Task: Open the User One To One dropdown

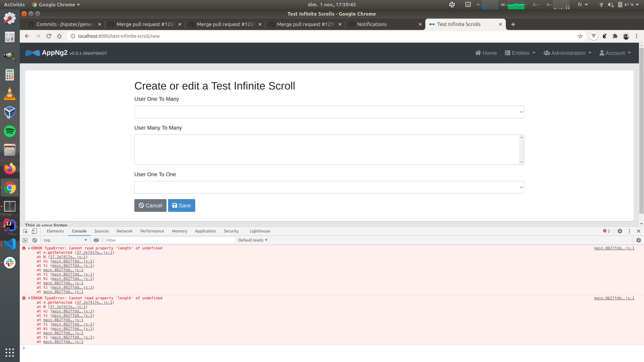Action: 329,187
